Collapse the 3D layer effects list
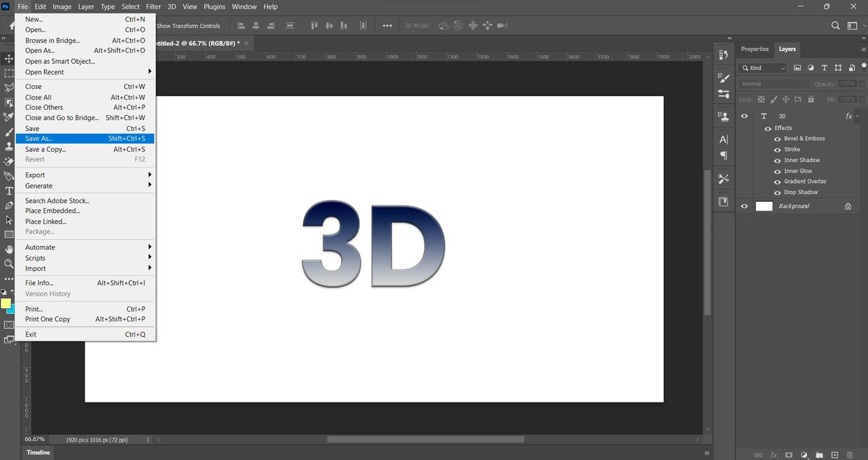 point(858,117)
